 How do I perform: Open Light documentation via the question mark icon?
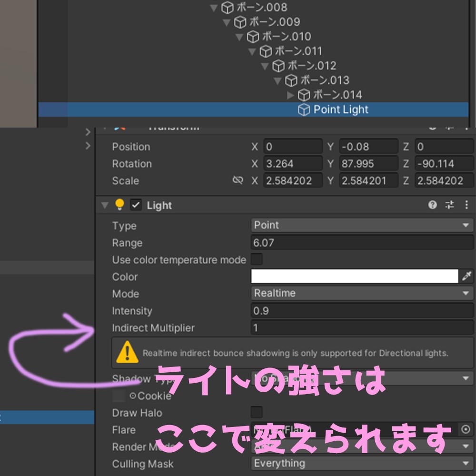432,205
